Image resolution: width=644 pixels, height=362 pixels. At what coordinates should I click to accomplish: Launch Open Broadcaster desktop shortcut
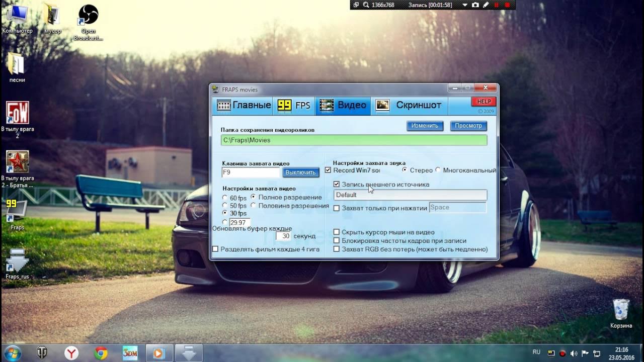(x=88, y=23)
